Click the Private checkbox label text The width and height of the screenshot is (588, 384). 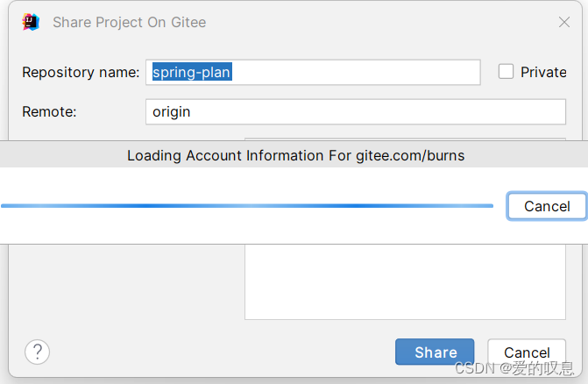click(x=543, y=73)
